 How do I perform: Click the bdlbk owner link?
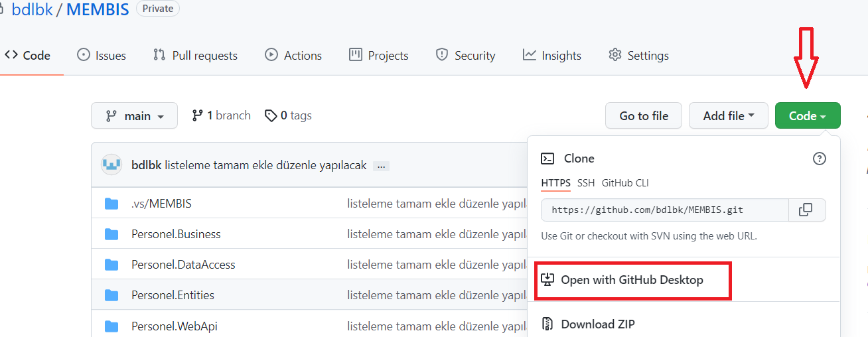[x=32, y=10]
